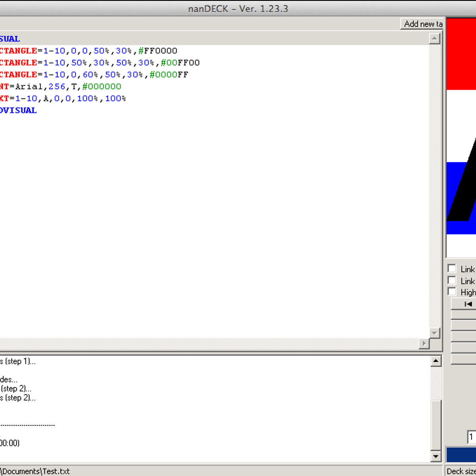Click the ENDVISUAL keyword in the script
Image resolution: width=476 pixels, height=476 pixels.
coord(18,110)
